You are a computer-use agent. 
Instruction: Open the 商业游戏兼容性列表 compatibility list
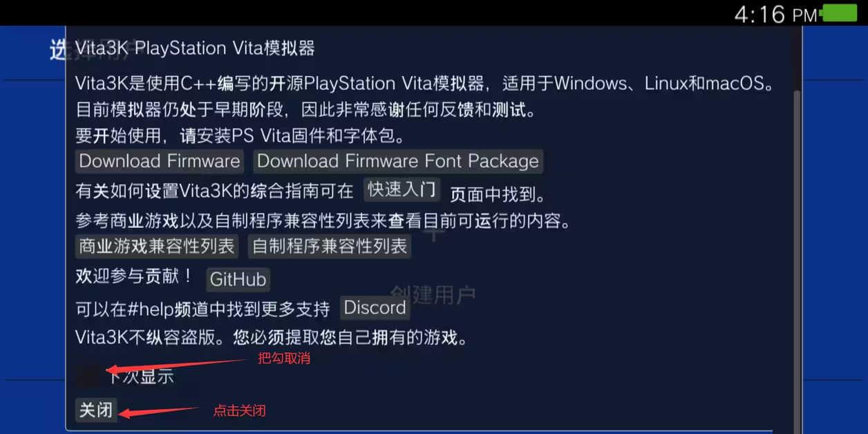point(157,246)
